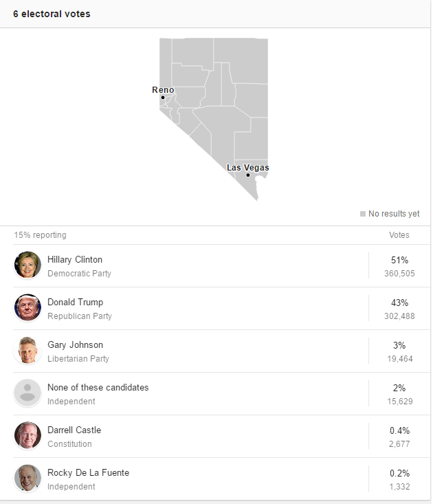Select the Las Vegas map marker
Screen dimensions: 433x504
(x=248, y=175)
